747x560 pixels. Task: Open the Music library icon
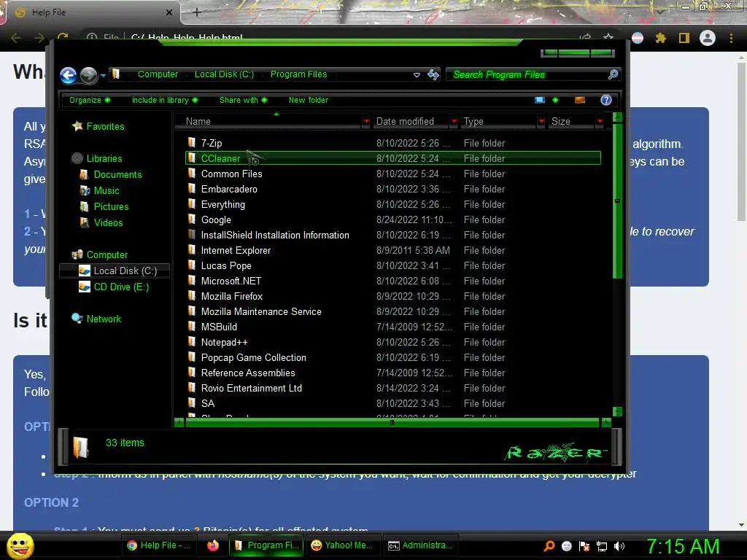[85, 191]
